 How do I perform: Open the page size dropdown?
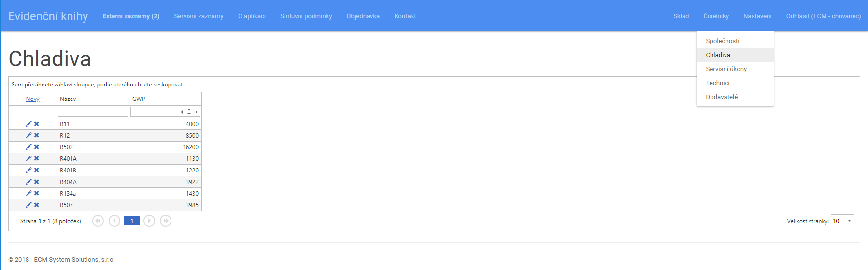(849, 221)
